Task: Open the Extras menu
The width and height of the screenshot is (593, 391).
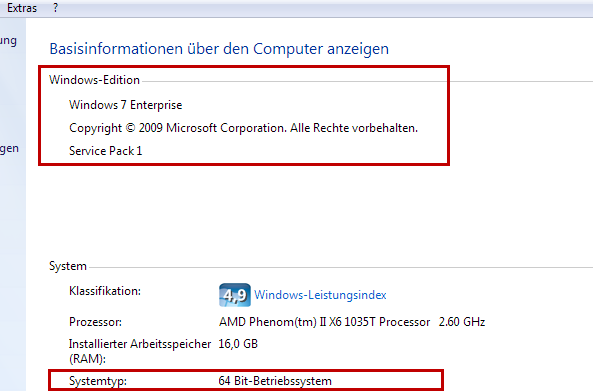Action: (22, 8)
